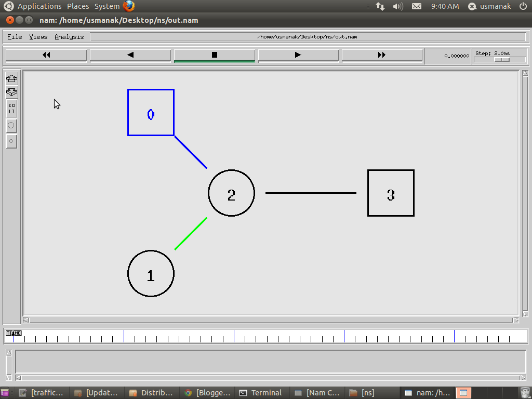This screenshot has height=399, width=532.
Task: Play the animation backward
Action: [x=130, y=54]
